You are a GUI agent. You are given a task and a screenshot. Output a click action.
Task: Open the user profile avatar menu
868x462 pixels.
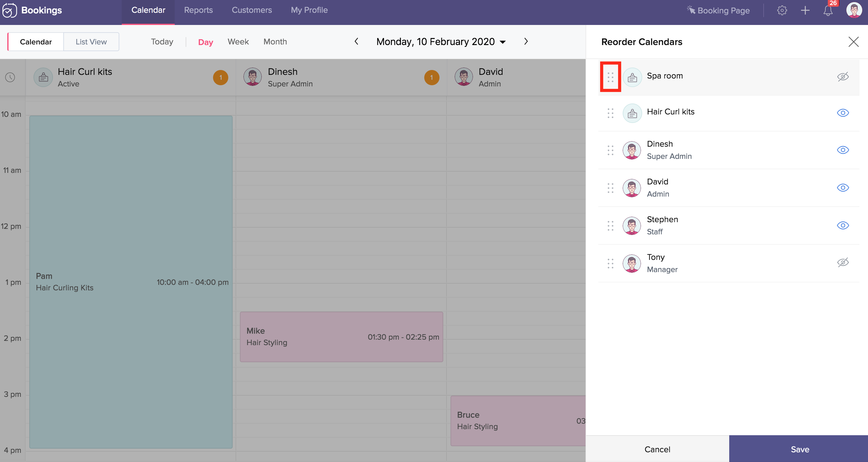854,10
